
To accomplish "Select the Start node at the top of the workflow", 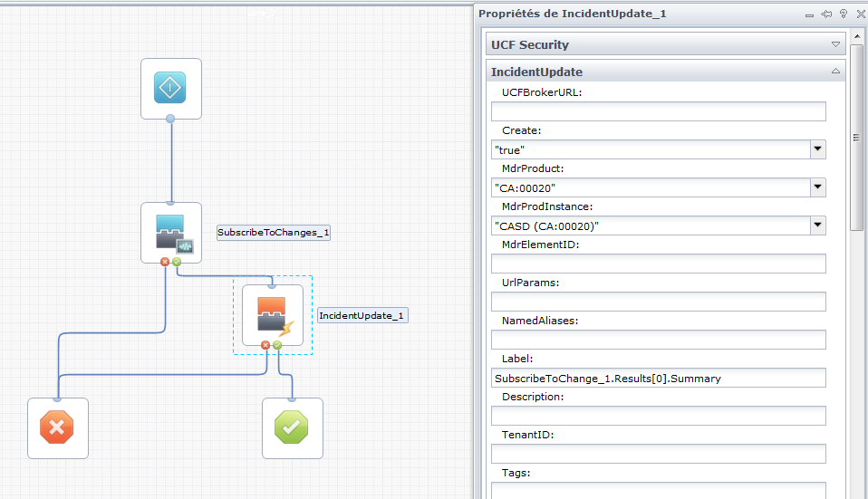I will (x=171, y=88).
